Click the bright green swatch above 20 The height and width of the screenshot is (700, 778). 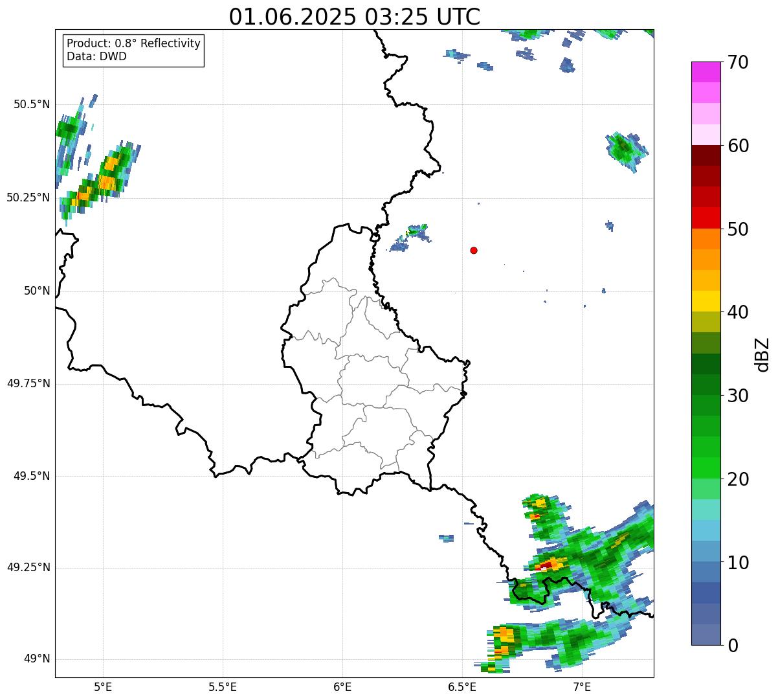coord(706,468)
